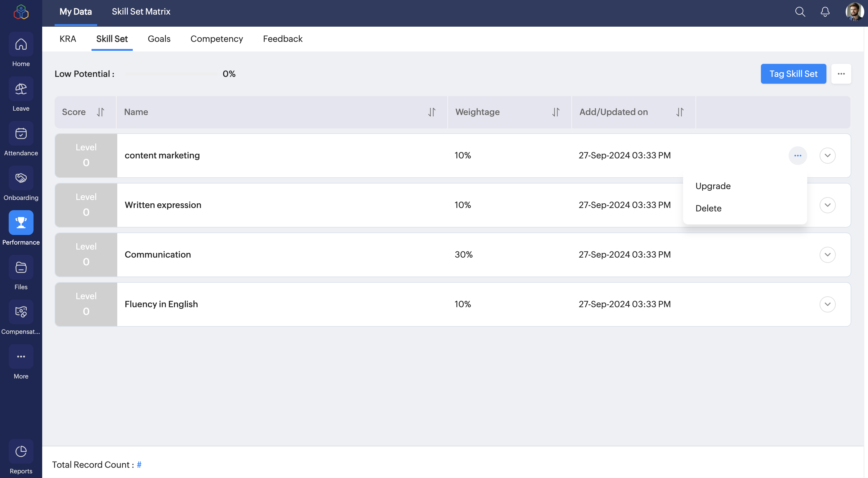Choose Upgrade from the context menu
This screenshot has height=478, width=868.
coord(713,186)
